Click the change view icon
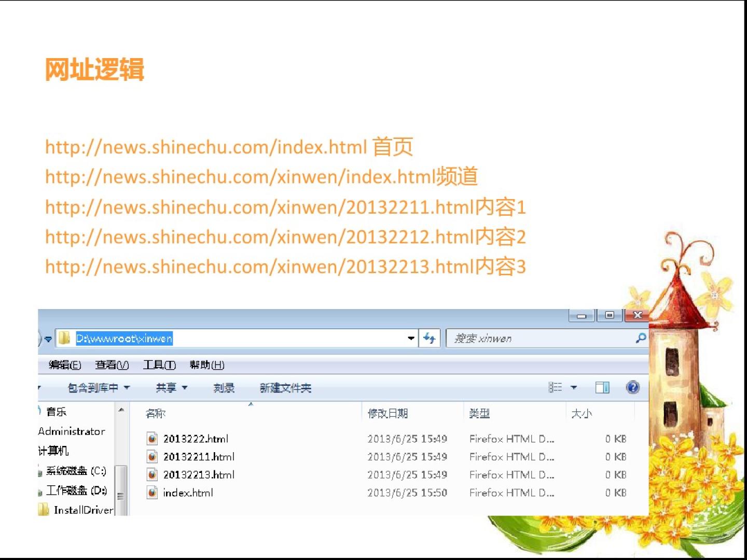Screen dimensions: 747x560 point(555,387)
